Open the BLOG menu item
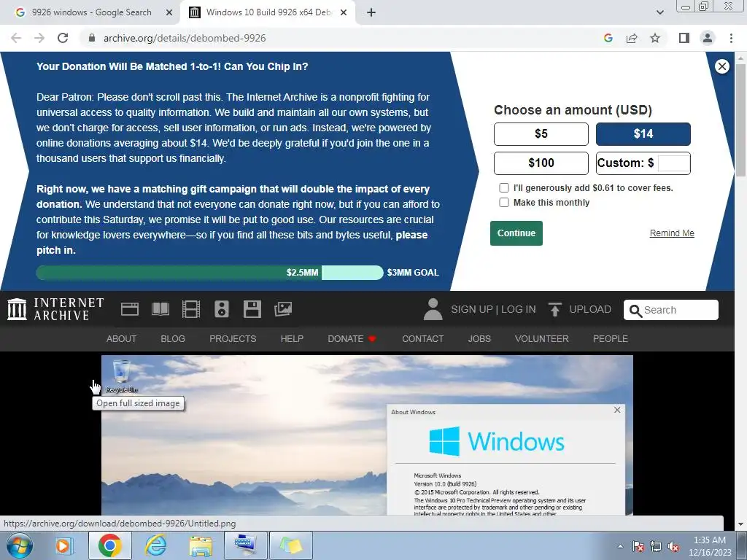The width and height of the screenshot is (747, 560). tap(172, 338)
